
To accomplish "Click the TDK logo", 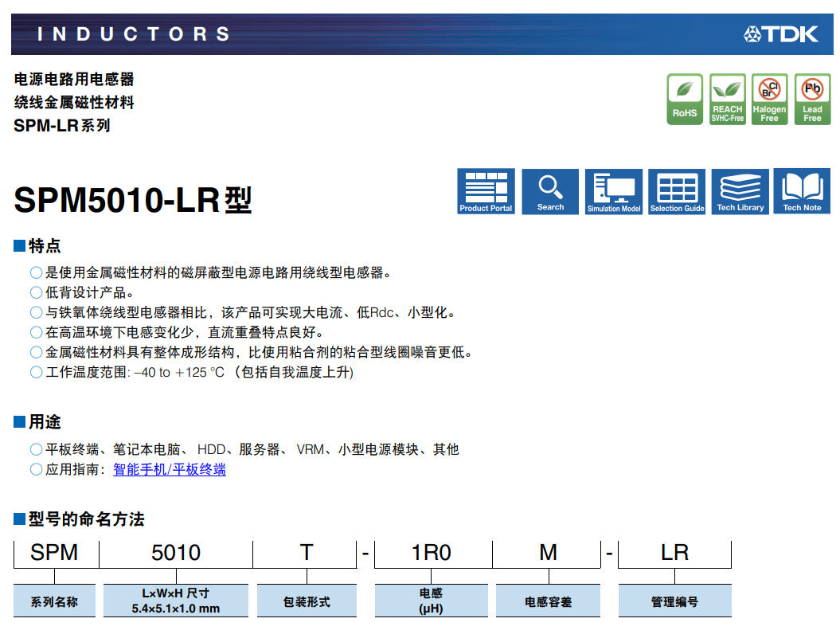I will (781, 34).
